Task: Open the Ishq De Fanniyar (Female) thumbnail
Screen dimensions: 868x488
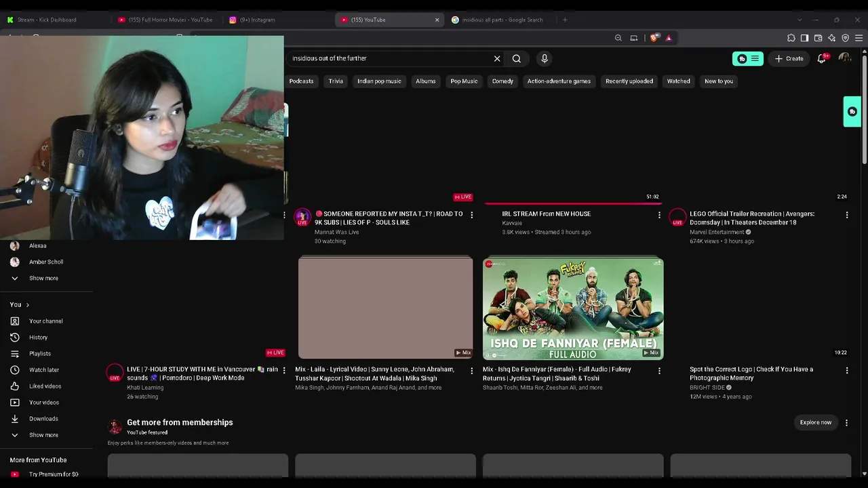Action: pyautogui.click(x=573, y=308)
